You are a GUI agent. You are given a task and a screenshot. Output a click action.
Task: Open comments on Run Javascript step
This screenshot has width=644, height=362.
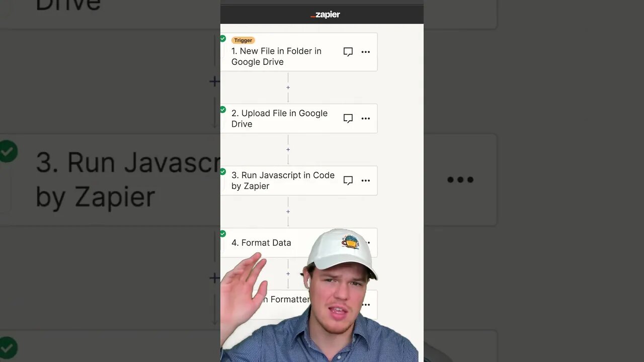(x=348, y=180)
